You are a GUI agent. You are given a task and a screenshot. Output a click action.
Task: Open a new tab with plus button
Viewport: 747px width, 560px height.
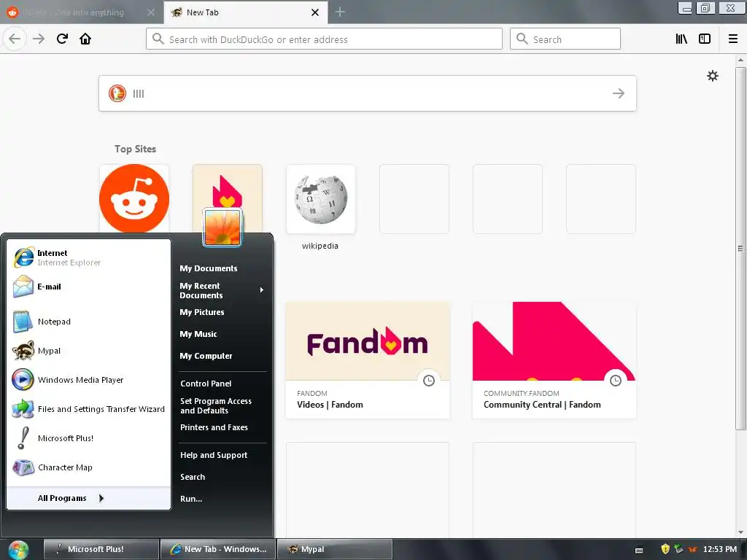pyautogui.click(x=340, y=12)
